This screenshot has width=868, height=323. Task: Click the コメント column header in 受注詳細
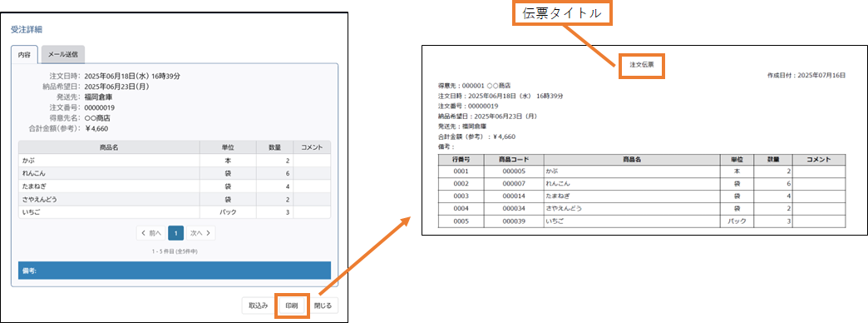pos(312,147)
